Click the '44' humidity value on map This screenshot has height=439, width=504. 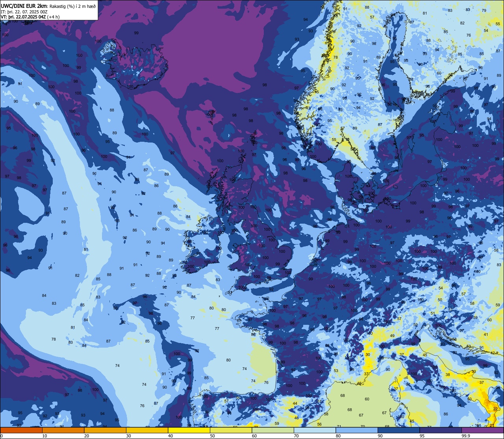coord(295,404)
